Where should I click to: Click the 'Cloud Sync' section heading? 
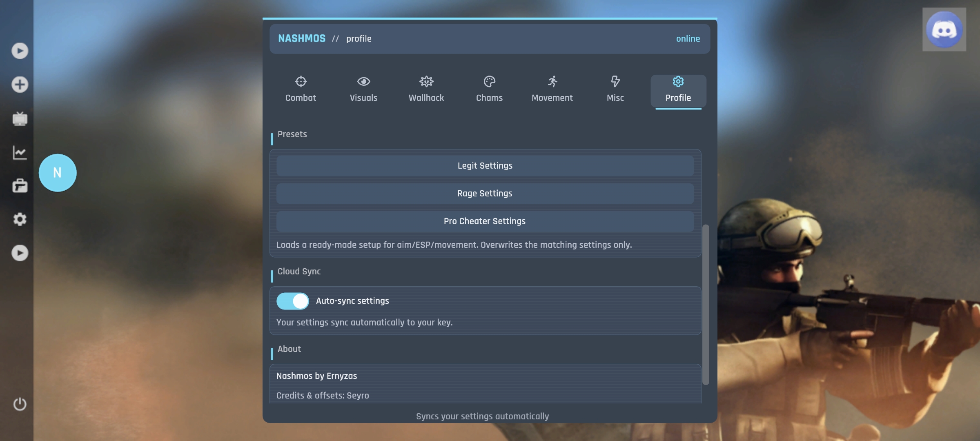coord(299,272)
